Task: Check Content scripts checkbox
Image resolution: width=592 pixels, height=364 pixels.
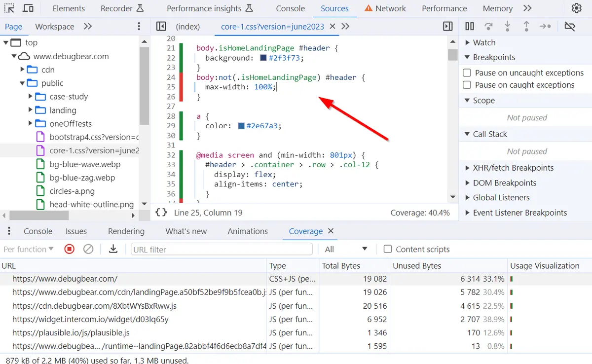Action: coord(388,249)
